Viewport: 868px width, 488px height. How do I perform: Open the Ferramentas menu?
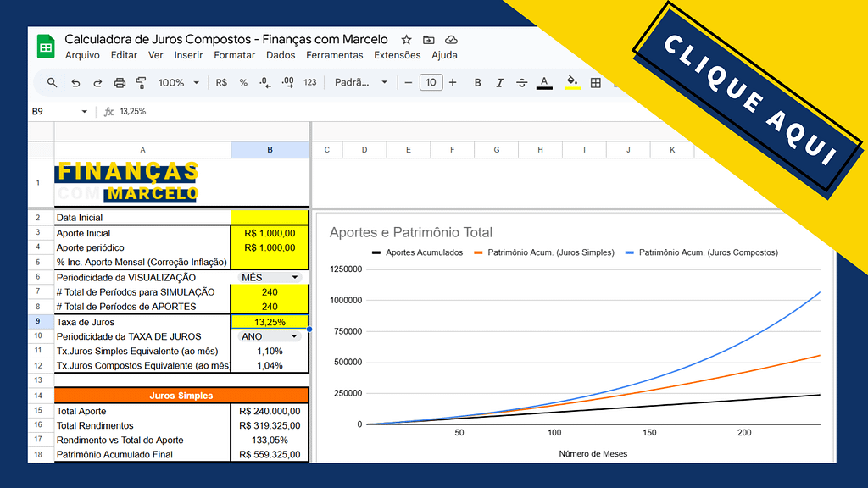[x=334, y=55]
